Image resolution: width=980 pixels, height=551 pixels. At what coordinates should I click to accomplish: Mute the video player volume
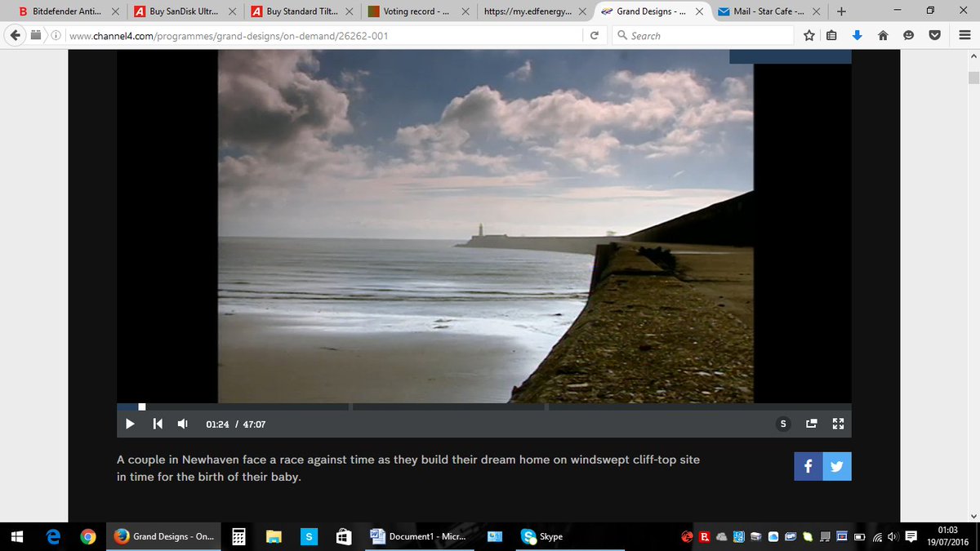click(x=183, y=424)
